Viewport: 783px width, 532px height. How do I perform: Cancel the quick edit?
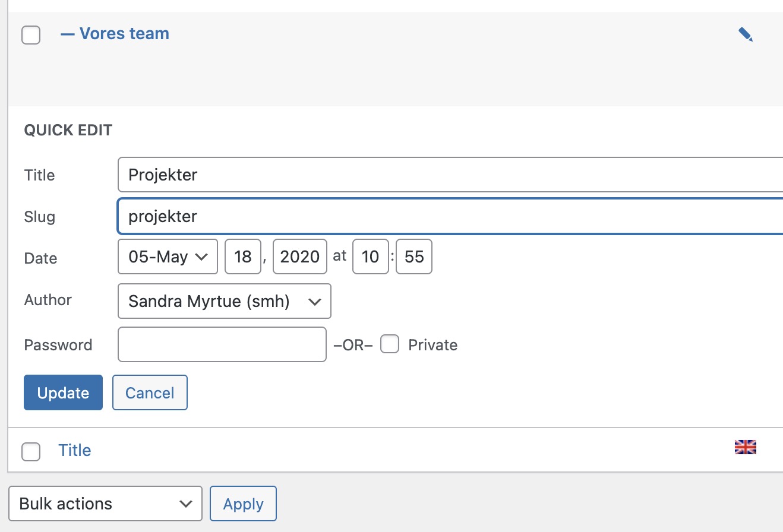150,392
